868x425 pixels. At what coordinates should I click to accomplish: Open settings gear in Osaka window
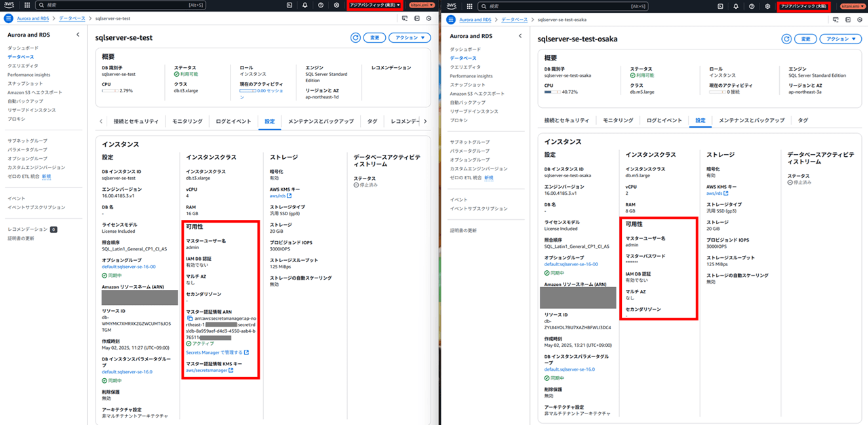(768, 5)
